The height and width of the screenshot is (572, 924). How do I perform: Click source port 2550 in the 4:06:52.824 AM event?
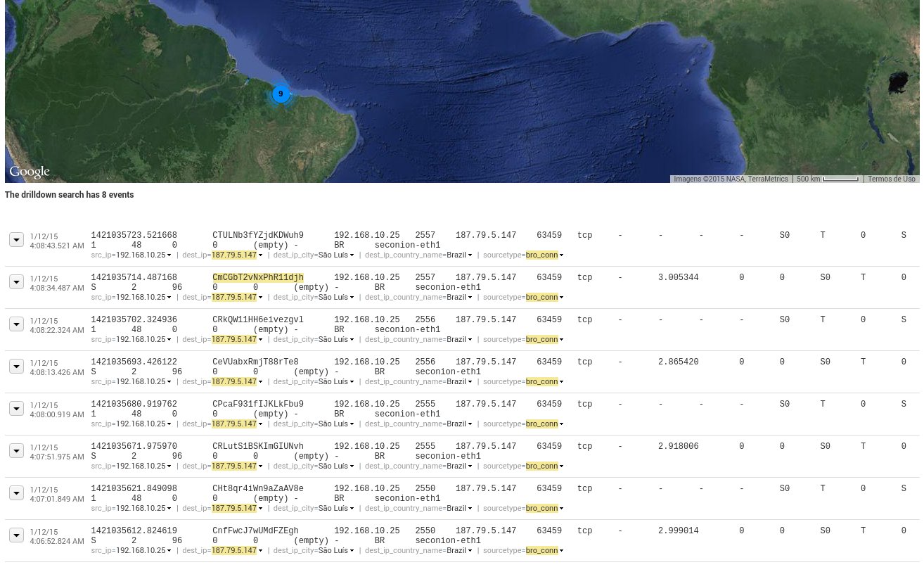pyautogui.click(x=425, y=530)
